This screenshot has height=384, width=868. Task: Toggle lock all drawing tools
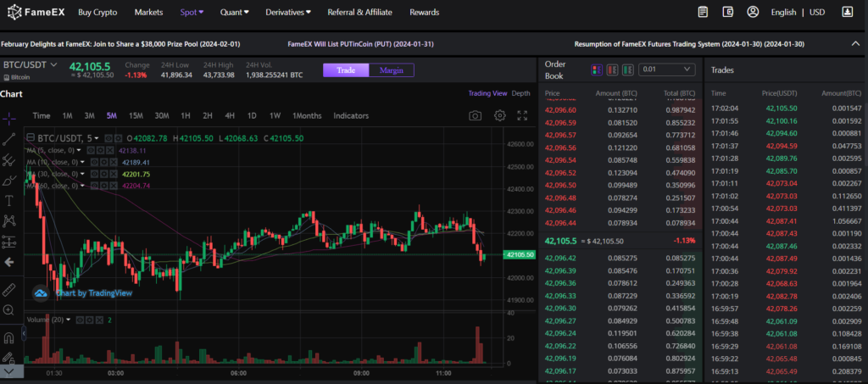pos(8,358)
